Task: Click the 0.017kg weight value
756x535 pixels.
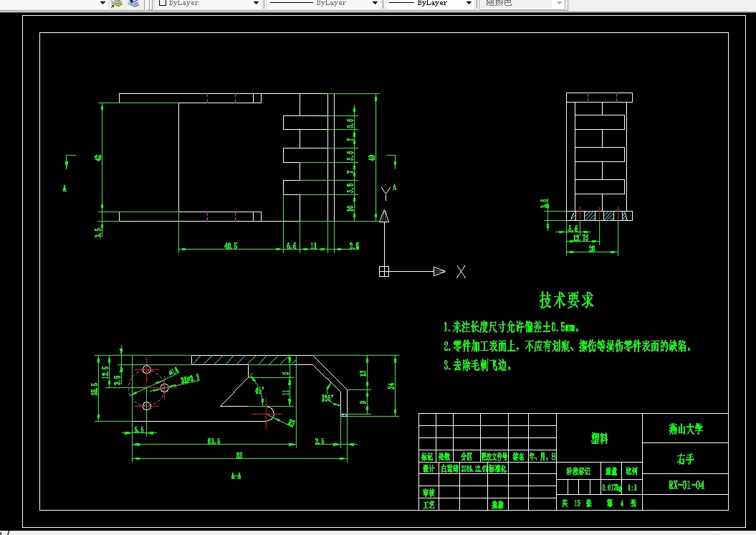Action: point(612,488)
